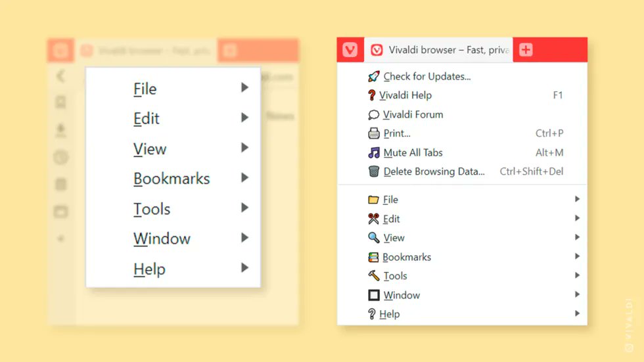Open the history clock icon in the blurred left sidebar
Viewport: 644px width, 362px height.
(x=60, y=157)
